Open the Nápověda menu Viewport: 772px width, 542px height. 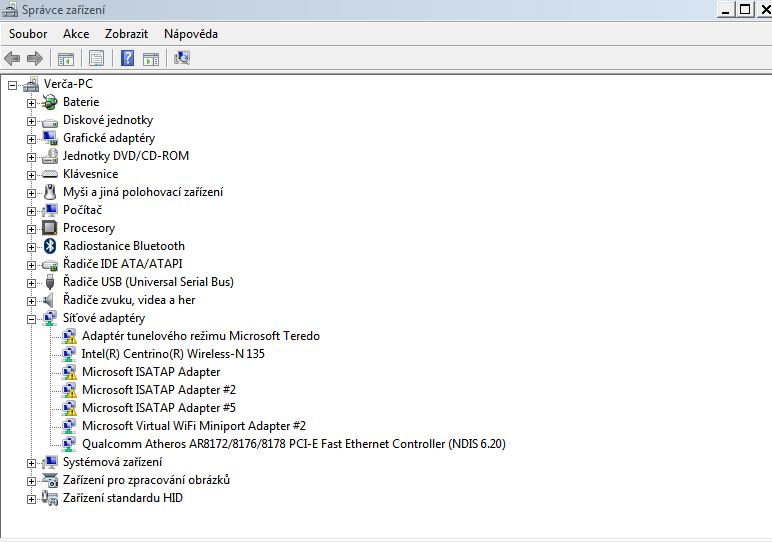click(x=191, y=34)
